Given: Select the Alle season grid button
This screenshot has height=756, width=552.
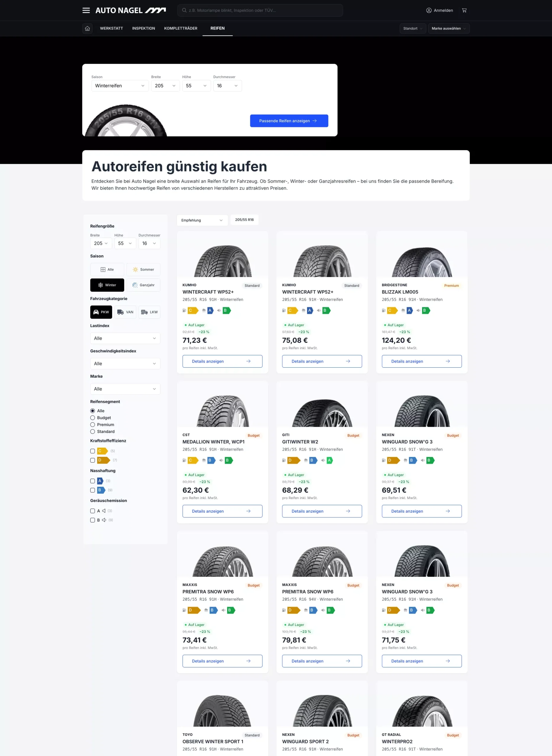Looking at the screenshot, I should coord(107,269).
